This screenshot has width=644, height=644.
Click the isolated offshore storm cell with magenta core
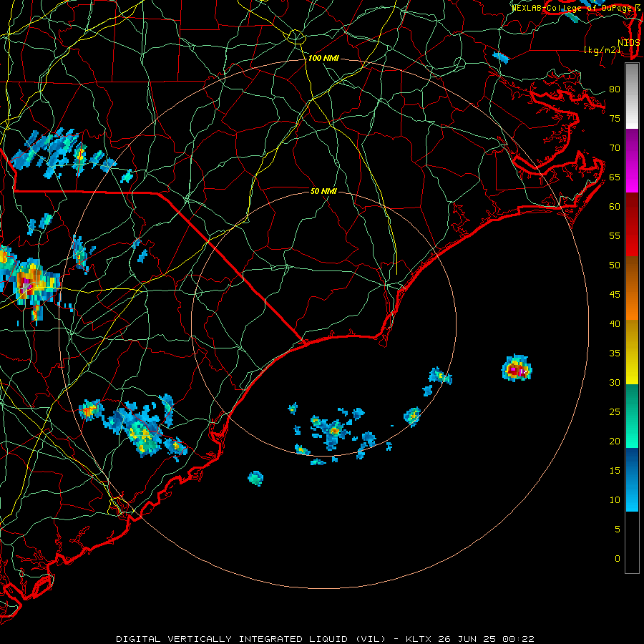517,369
